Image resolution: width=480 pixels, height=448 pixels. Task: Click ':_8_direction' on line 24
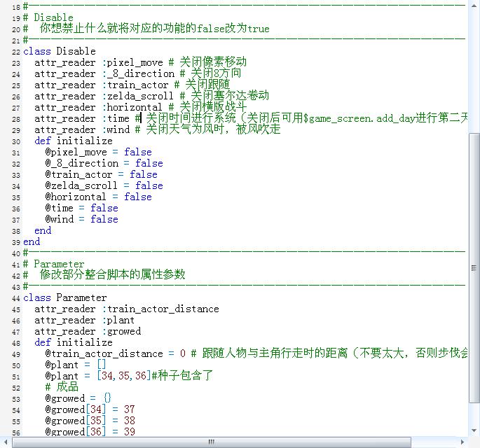pos(138,73)
